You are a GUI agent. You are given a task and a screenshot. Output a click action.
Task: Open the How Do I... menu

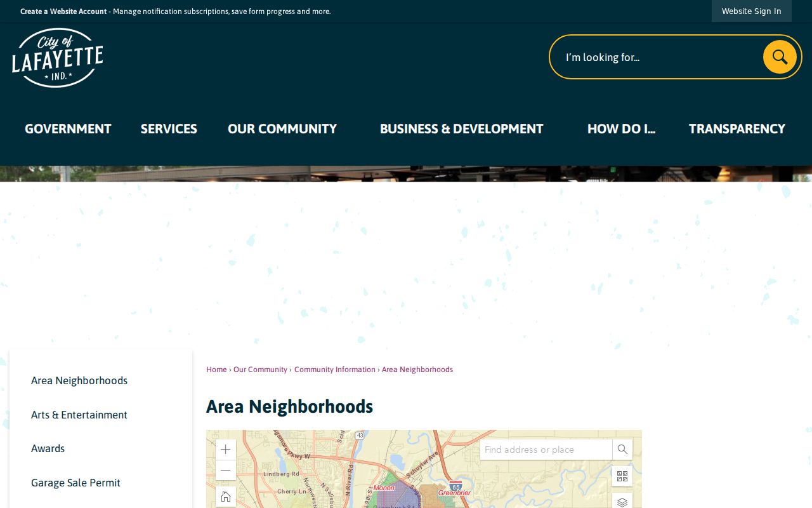621,129
